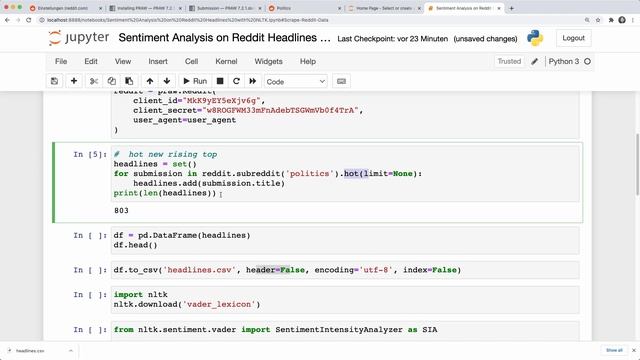Restart kernel and run all cells icon
640x360 pixels.
coord(253,81)
